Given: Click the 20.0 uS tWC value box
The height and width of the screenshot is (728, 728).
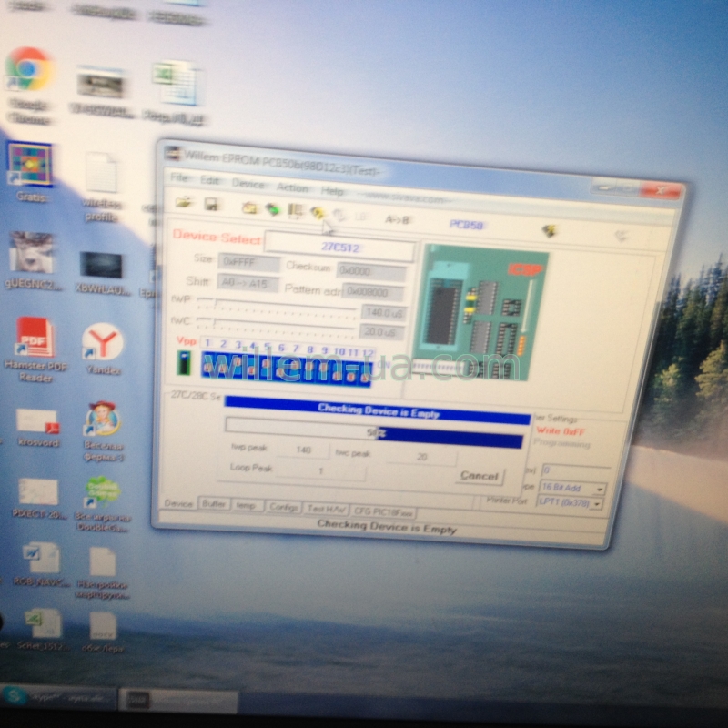Looking at the screenshot, I should pos(382,331).
